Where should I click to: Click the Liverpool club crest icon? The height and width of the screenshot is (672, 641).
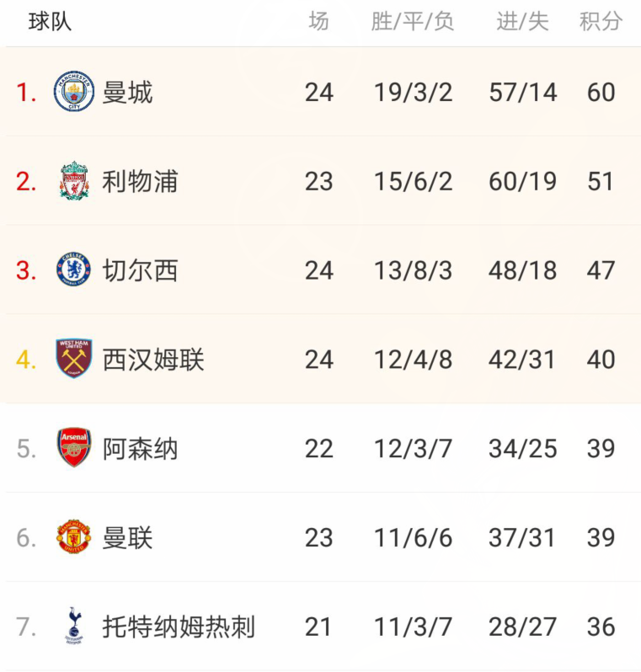click(74, 181)
